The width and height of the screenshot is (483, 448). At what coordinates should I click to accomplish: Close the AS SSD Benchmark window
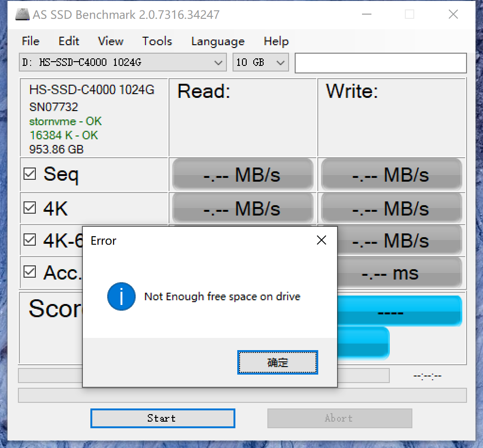coord(453,15)
